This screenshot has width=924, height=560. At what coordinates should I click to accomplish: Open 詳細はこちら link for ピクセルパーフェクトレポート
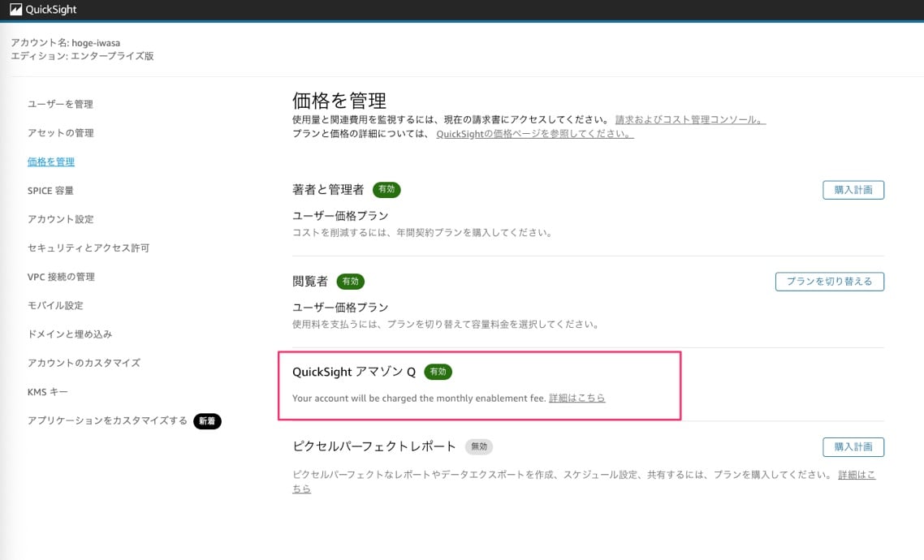(x=857, y=475)
